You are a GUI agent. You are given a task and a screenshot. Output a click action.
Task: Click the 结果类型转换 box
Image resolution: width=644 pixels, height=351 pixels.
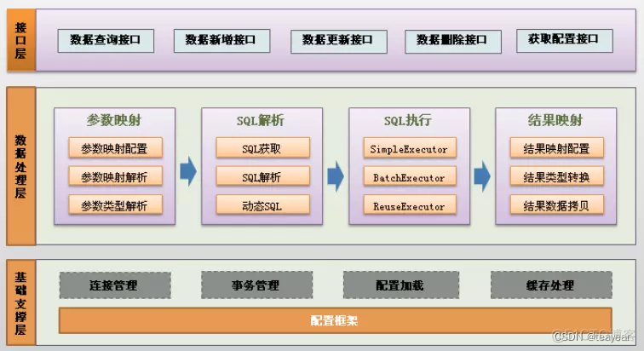557,176
